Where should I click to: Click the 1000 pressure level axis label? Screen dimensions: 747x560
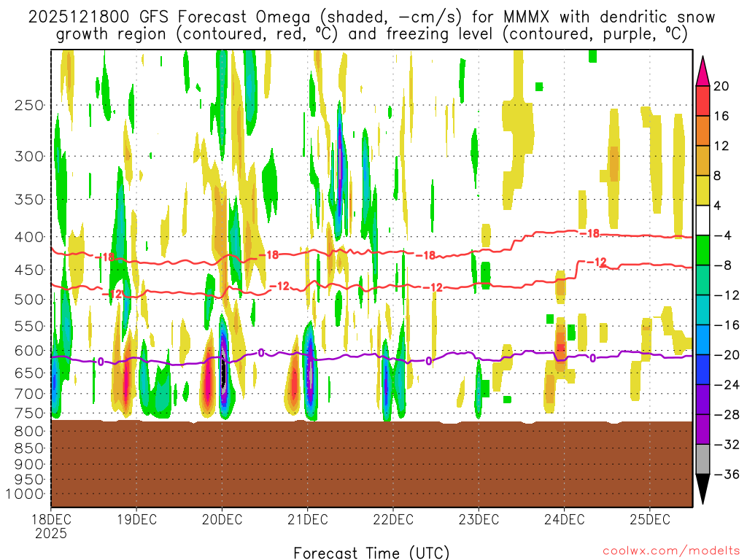coord(26,494)
